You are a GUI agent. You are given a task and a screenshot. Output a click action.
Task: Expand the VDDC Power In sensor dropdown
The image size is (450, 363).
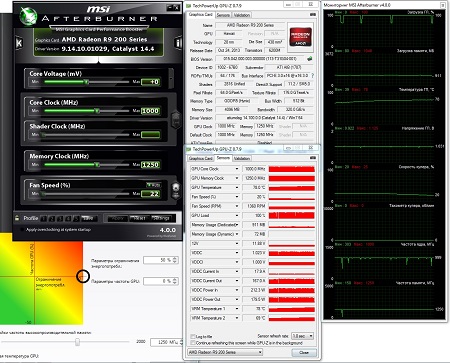click(237, 290)
